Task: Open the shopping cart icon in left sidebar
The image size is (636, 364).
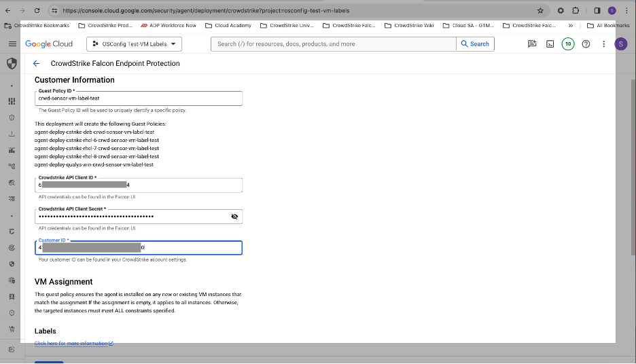Action: (12, 329)
